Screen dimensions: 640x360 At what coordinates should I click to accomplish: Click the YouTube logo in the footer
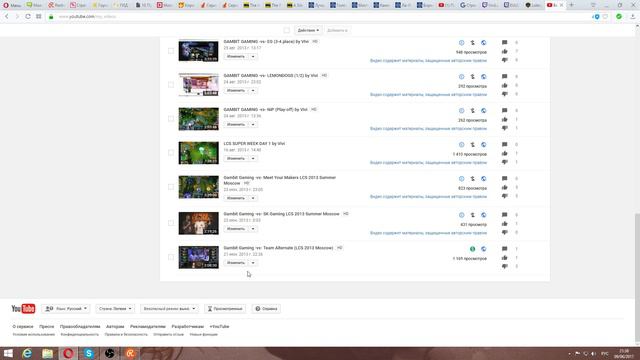(x=23, y=309)
